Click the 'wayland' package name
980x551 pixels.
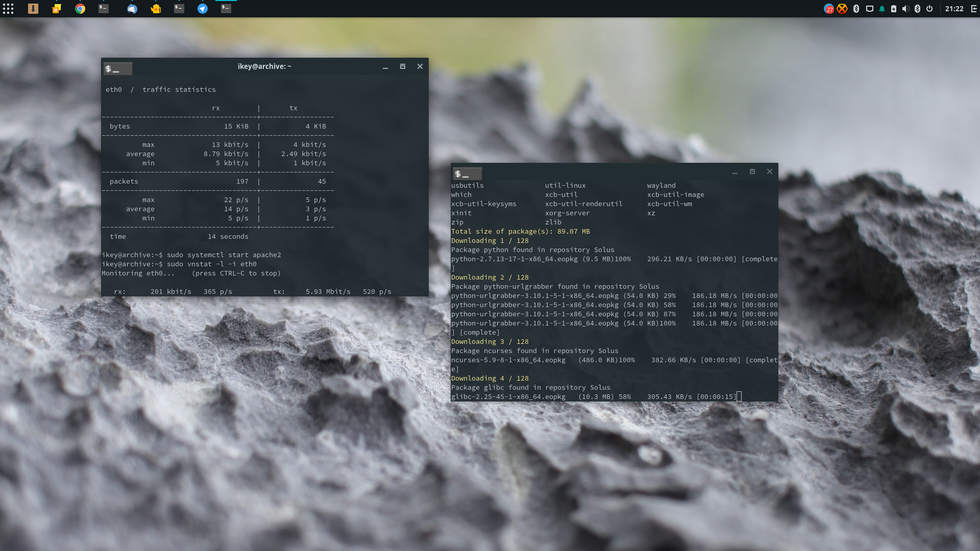(661, 186)
